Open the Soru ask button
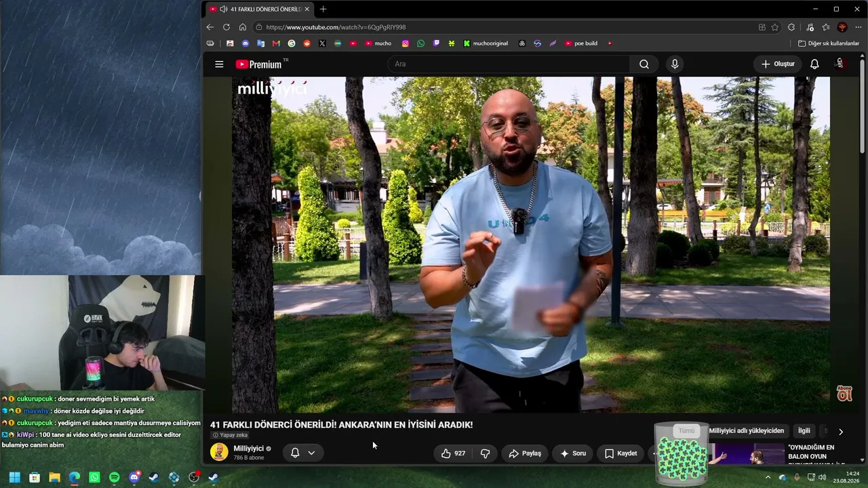This screenshot has height=488, width=868. (x=572, y=453)
